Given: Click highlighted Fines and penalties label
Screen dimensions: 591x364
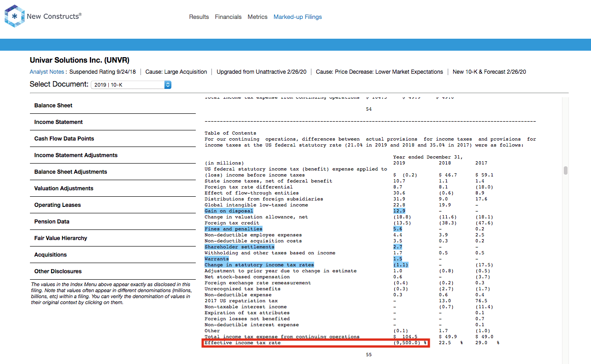Looking at the screenshot, I should 234,229.
